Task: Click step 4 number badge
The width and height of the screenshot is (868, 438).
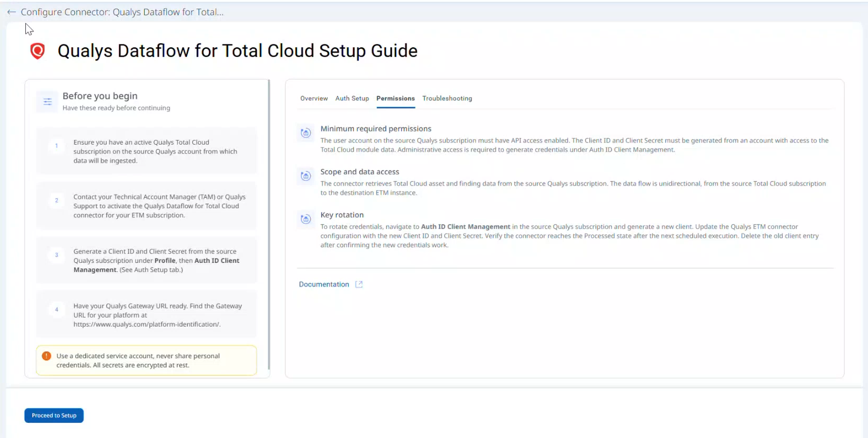Action: (56, 310)
